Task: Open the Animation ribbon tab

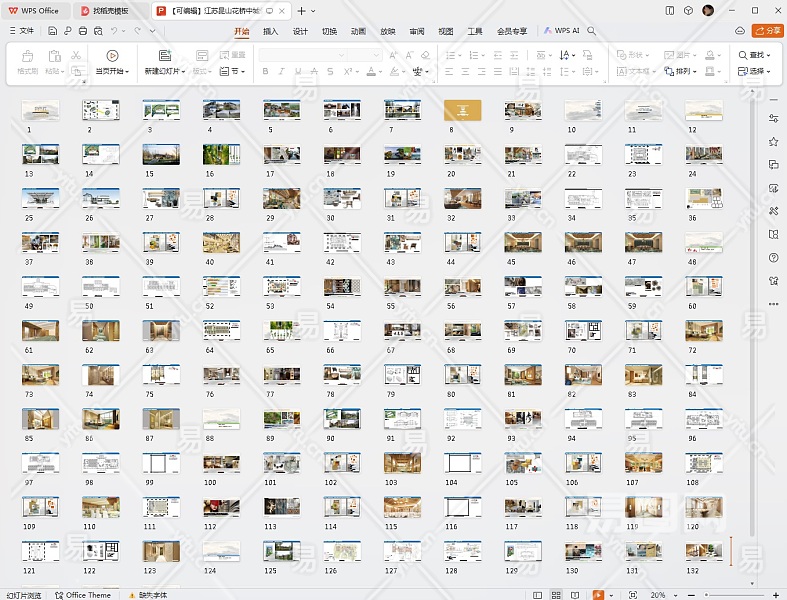Action: (x=357, y=31)
